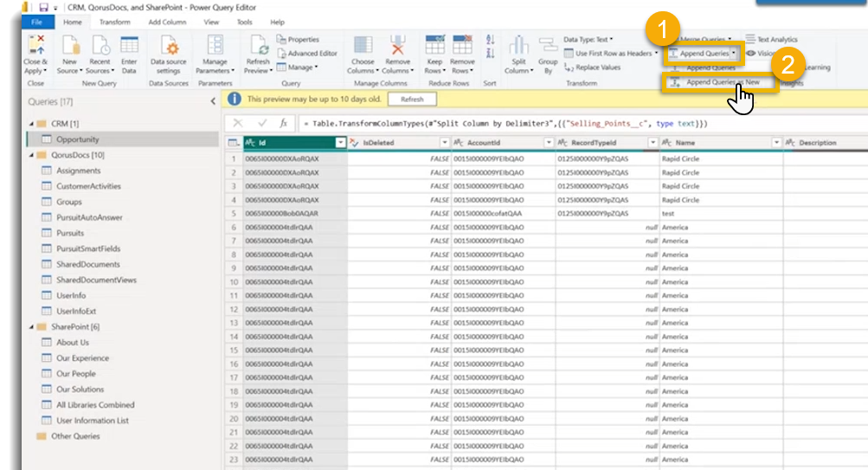Click the Refresh button in preview banner
This screenshot has width=868, height=470.
411,100
